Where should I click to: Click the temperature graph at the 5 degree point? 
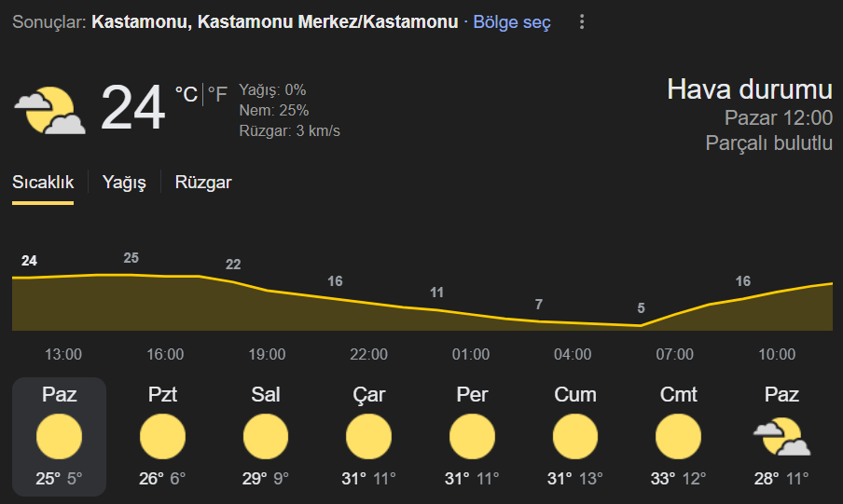[641, 324]
